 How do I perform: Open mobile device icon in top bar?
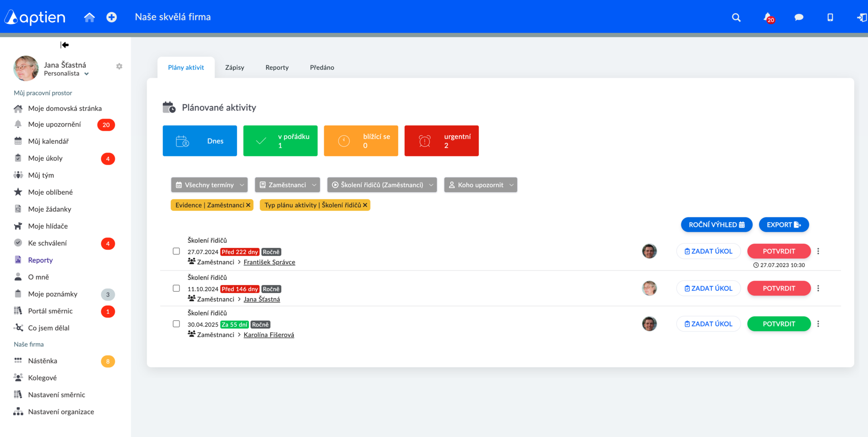click(830, 17)
